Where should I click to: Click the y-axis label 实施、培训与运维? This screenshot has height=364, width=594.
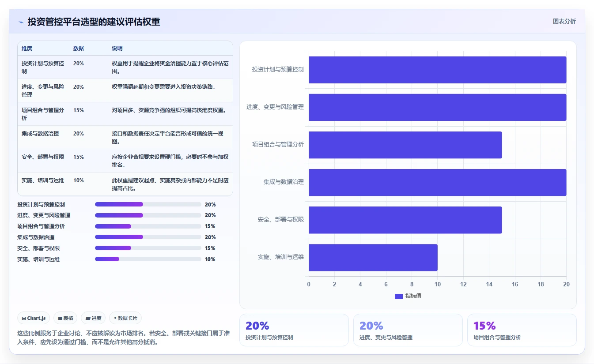click(281, 257)
